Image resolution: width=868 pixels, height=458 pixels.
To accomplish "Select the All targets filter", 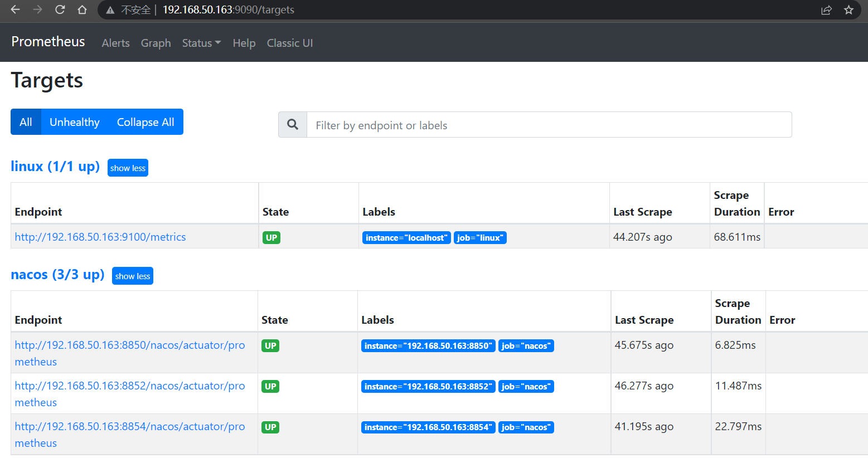I will coord(26,122).
